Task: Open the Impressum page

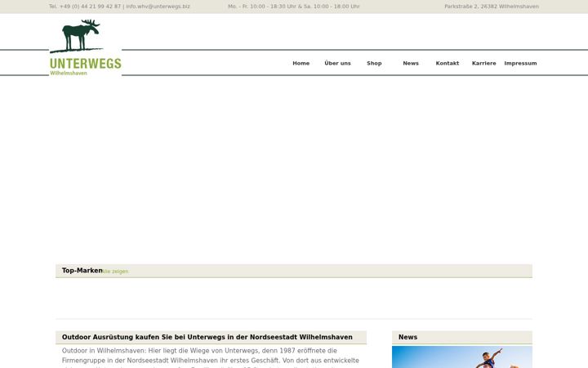Action: point(520,63)
